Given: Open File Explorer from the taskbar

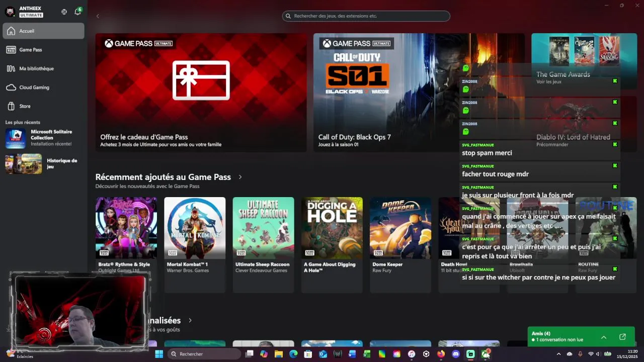Looking at the screenshot, I should click(x=279, y=354).
